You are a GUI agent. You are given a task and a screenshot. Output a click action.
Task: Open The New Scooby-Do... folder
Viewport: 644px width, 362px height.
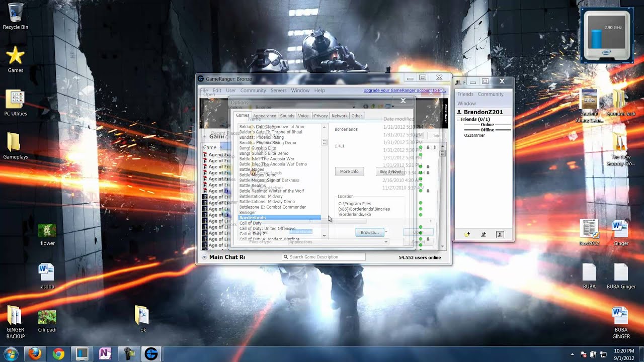tap(620, 149)
